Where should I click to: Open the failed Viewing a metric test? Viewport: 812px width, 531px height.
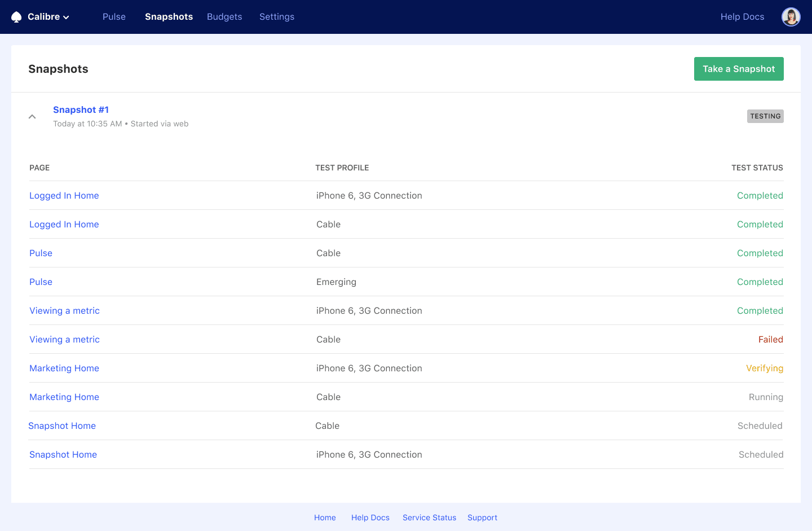click(64, 339)
